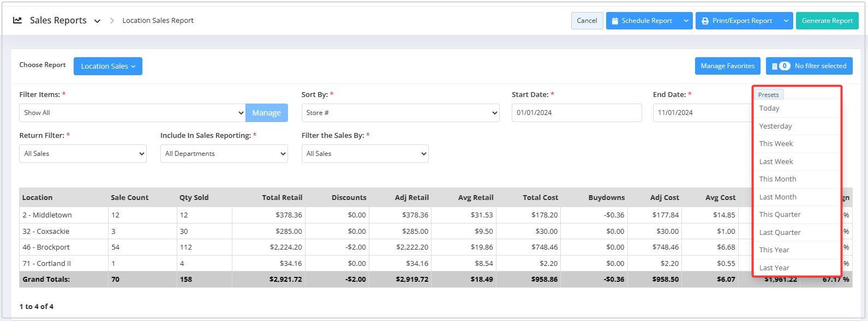Open the Location Sales report chooser
The width and height of the screenshot is (868, 321).
(x=108, y=66)
